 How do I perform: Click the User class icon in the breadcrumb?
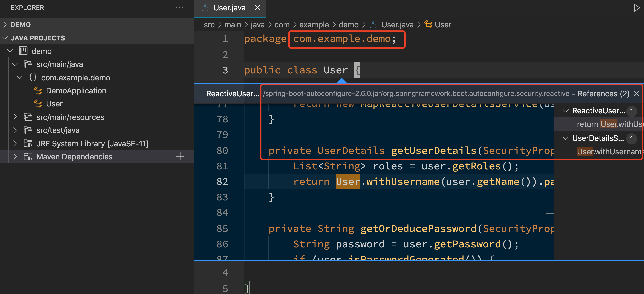428,24
